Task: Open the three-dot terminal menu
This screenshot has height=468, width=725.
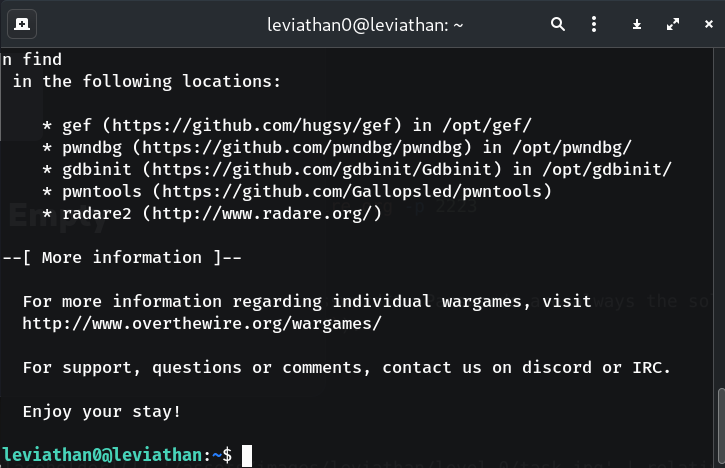Action: pyautogui.click(x=593, y=23)
